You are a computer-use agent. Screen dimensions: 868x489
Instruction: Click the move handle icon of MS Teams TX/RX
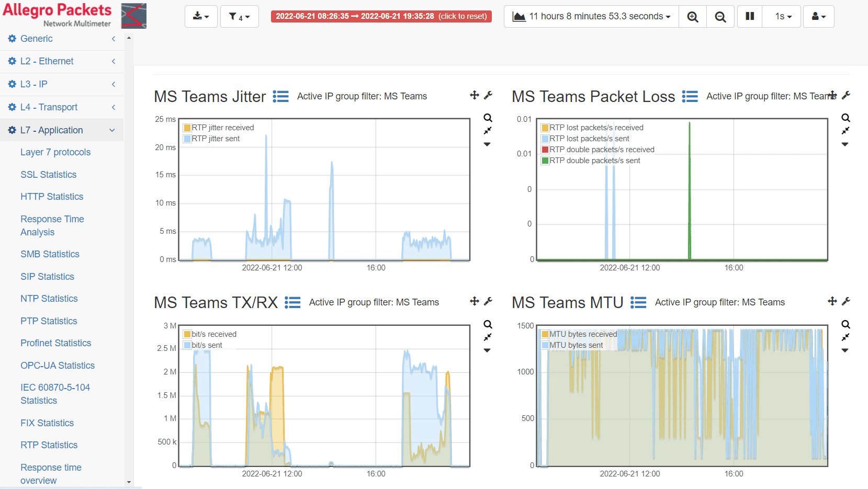coord(475,301)
